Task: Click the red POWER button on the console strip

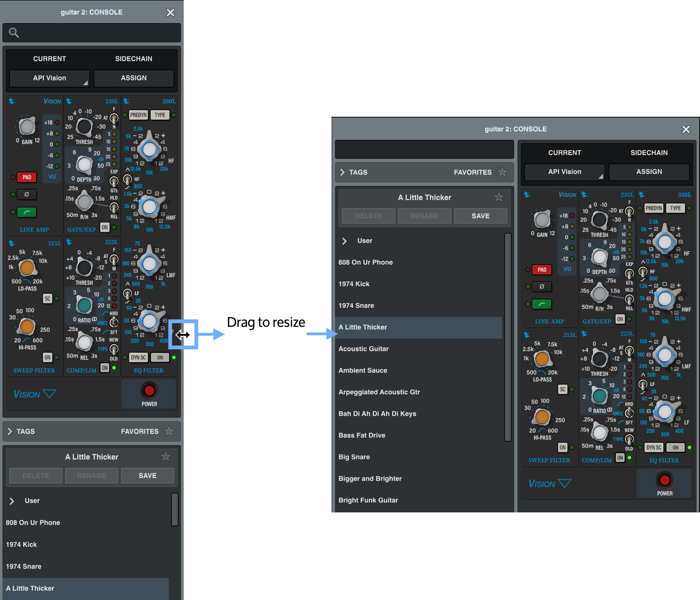Action: point(149,390)
